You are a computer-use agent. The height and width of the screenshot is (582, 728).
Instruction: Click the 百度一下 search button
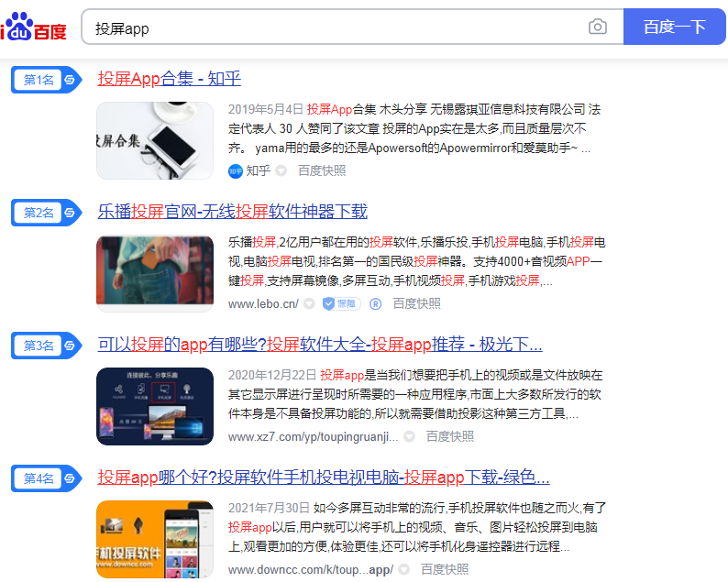coord(674,27)
